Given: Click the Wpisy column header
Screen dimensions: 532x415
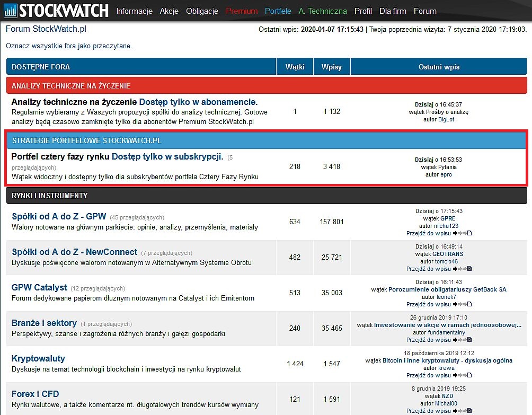Looking at the screenshot, I should 332,67.
